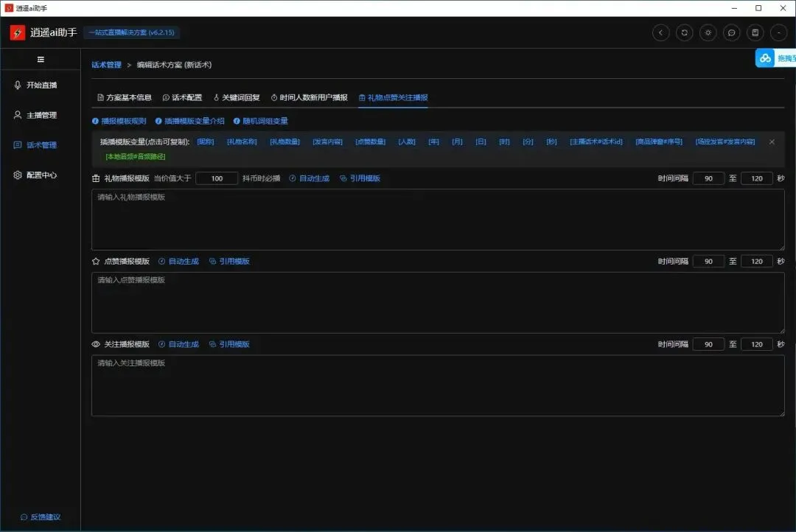This screenshot has width=796, height=532.
Task: Click the 逍遥ai助手 lightning logo
Action: (x=18, y=33)
